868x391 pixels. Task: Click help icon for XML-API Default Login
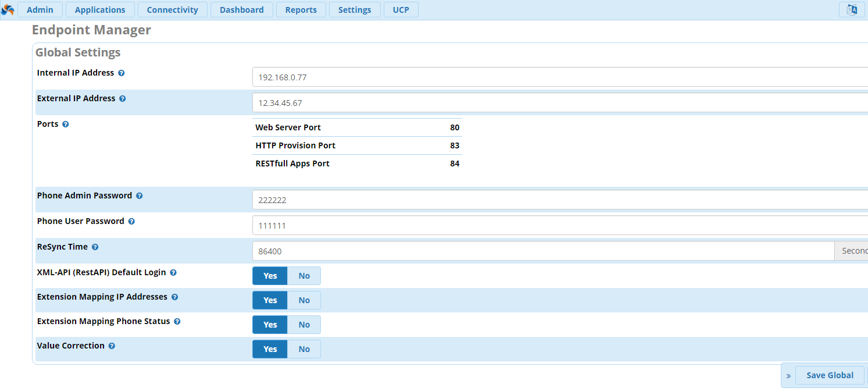173,273
